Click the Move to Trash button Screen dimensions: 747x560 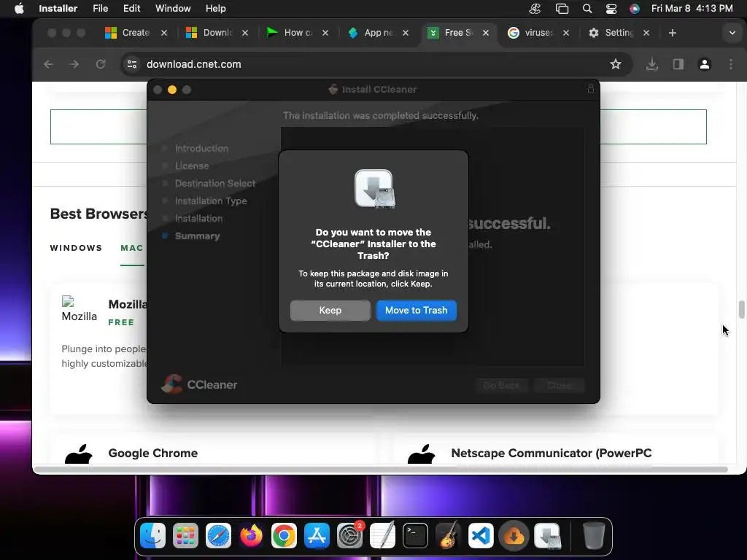pos(416,311)
